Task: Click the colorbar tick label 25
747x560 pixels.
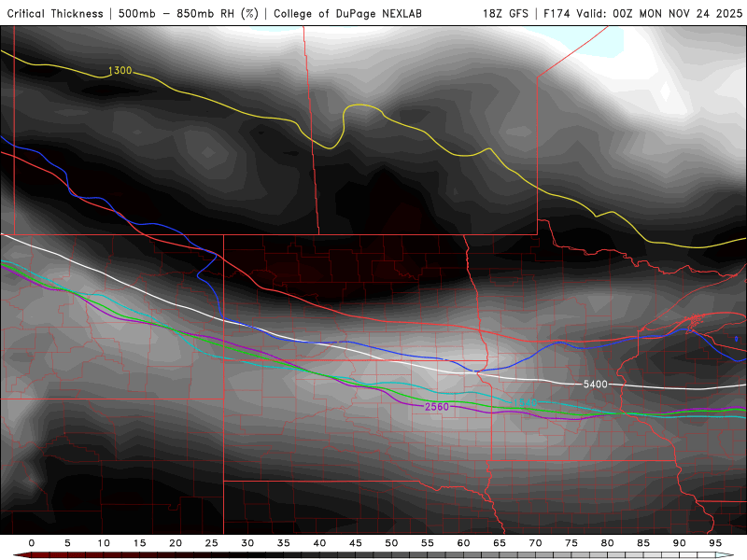Action: (212, 543)
